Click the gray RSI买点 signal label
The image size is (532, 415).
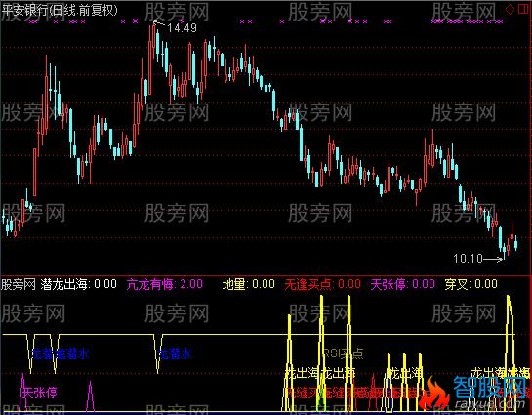(343, 353)
